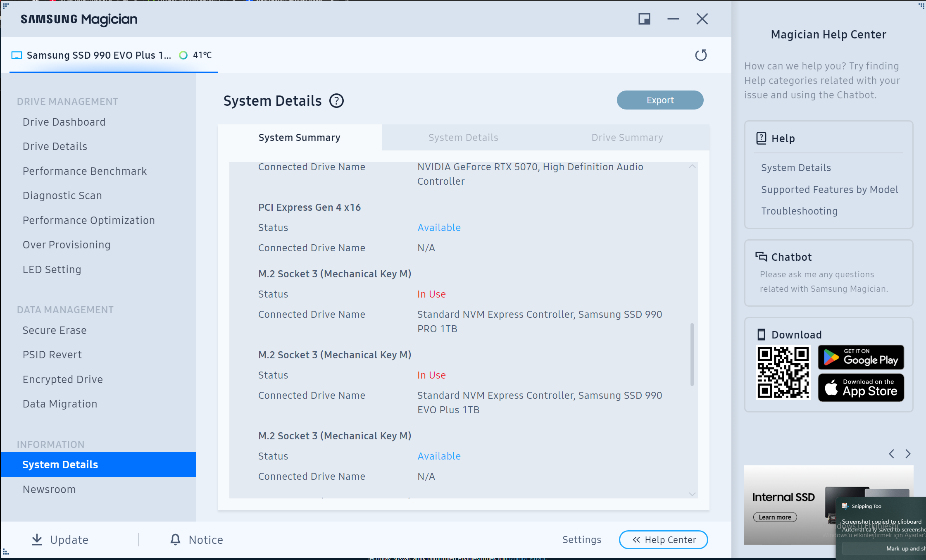
Task: Open Diagnostic Scan in the sidebar
Action: 62,195
